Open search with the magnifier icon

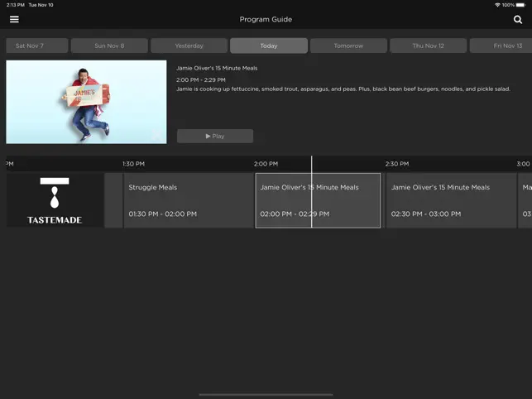(x=518, y=19)
